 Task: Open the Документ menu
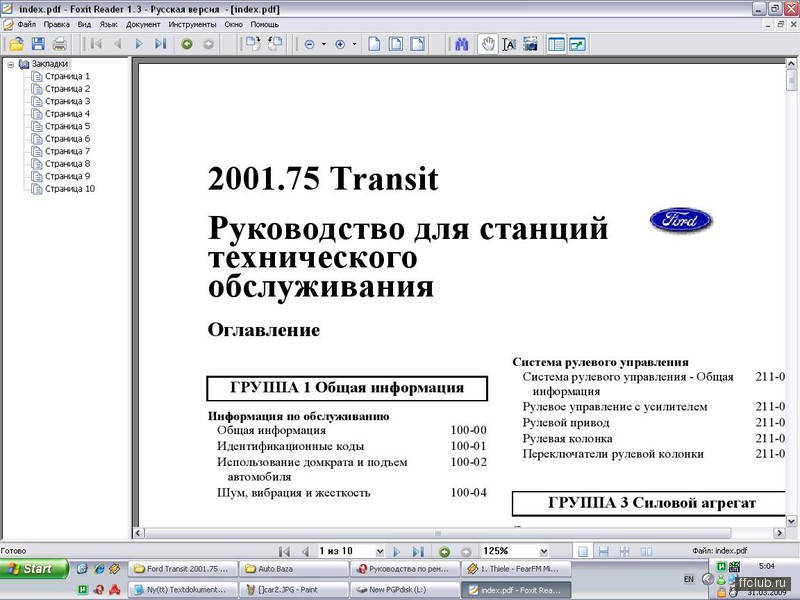click(x=143, y=24)
